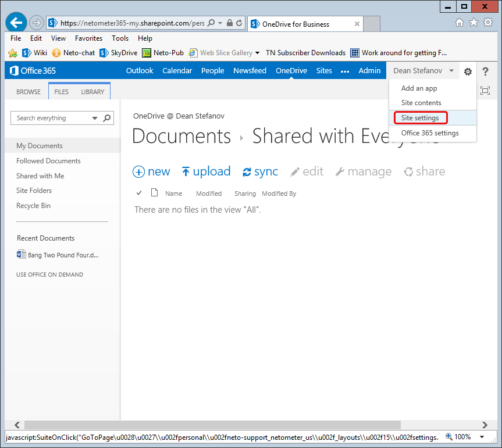Go to Calendar in Office 365 navigation
Screen dimensions: 502x448
(177, 71)
